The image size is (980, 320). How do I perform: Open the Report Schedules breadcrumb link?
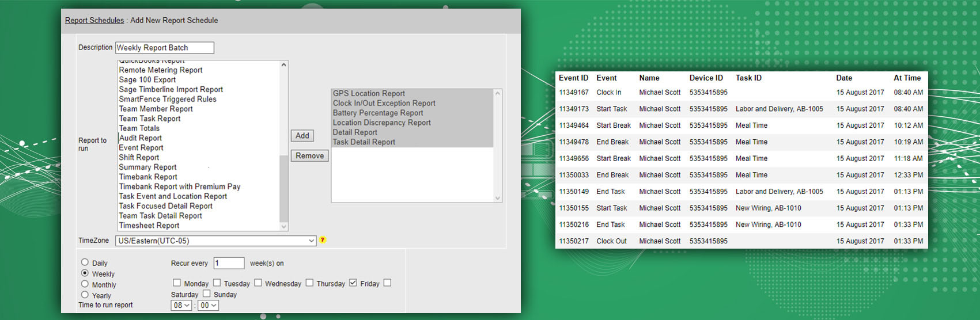tap(94, 20)
